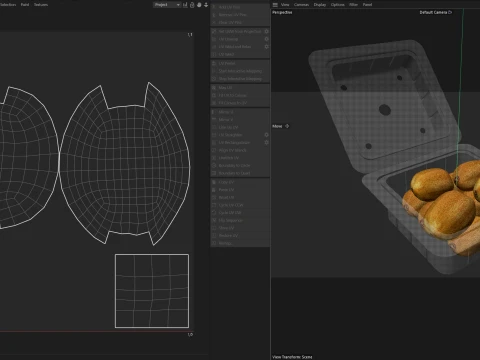This screenshot has height=360, width=480.
Task: Open the viewport Cameras menu
Action: [301, 5]
